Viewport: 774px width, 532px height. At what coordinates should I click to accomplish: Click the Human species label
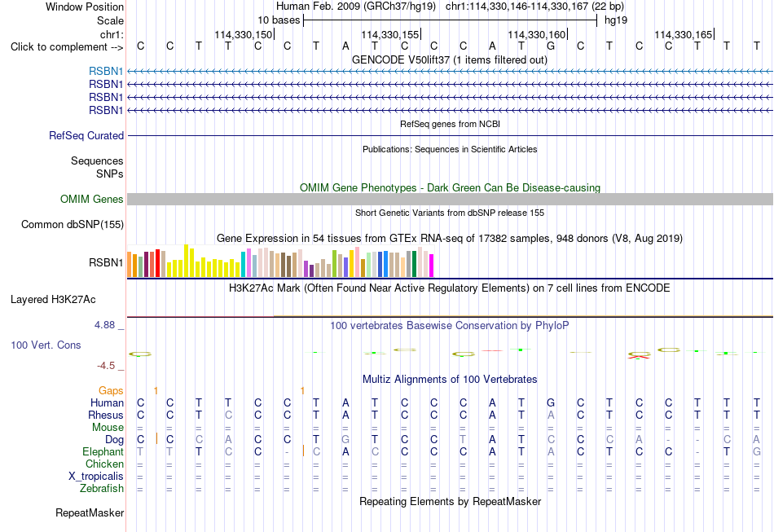pos(107,403)
